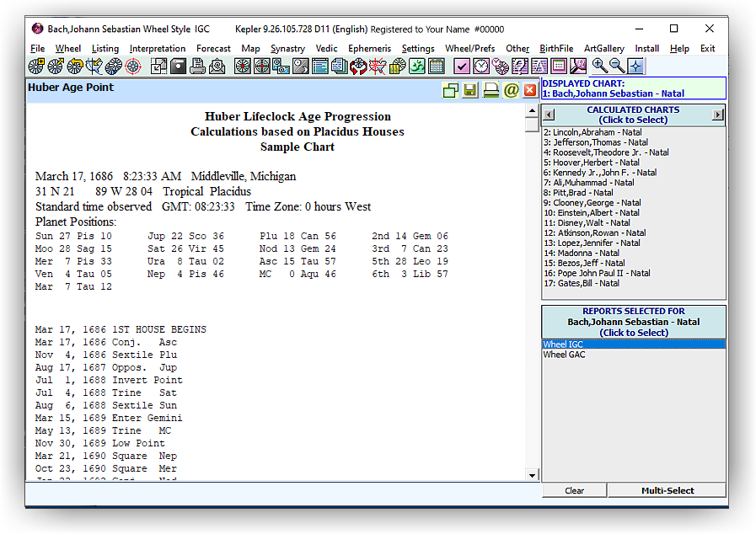Select Einstein, Albert - Natal chart
Screen dimensions: 756x534
pyautogui.click(x=592, y=213)
